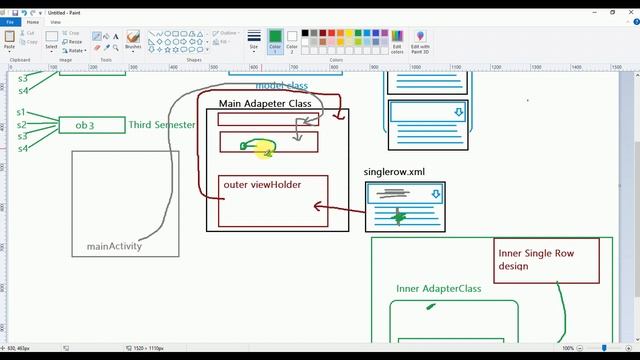
Task: Click the Crop button
Action: [71, 33]
